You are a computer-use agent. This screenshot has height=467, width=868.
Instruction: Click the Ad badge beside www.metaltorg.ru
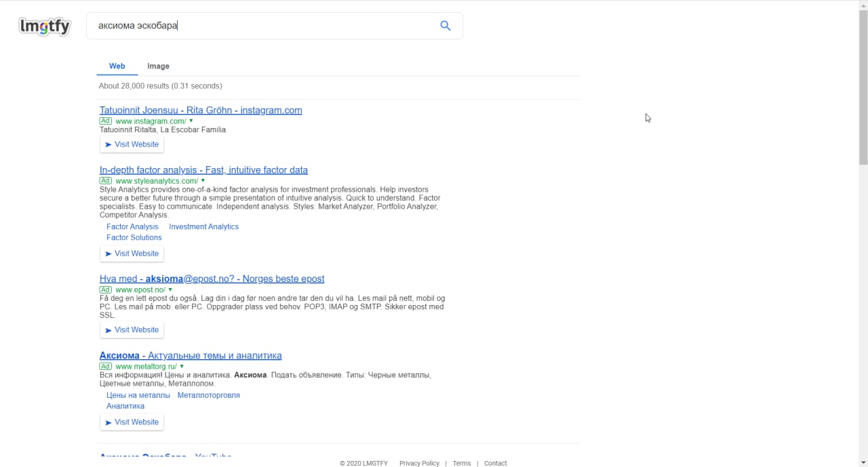106,367
